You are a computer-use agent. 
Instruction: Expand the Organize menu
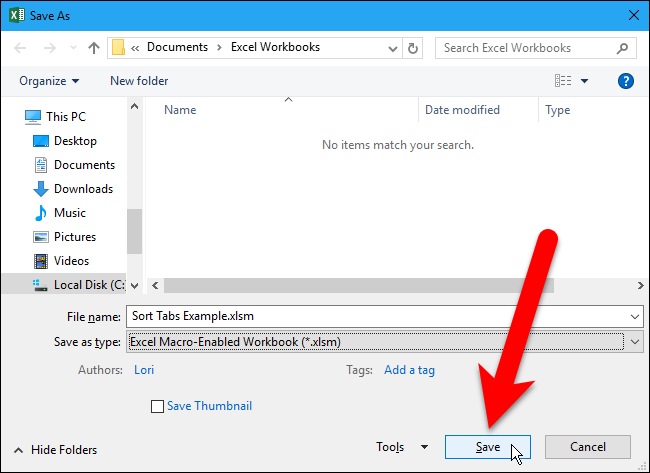point(48,81)
